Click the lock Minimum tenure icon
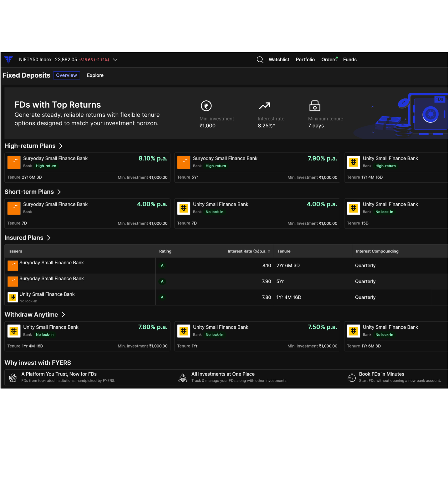Screen dimensions: 448x478 (315, 106)
